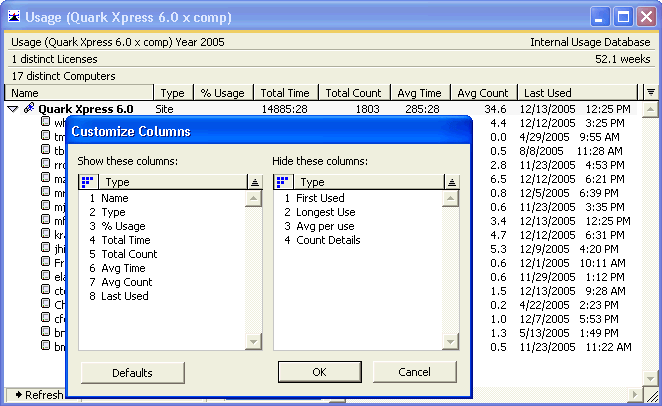
Task: Click computer icon on the 12/7/2005 row
Action: [x=45, y=317]
